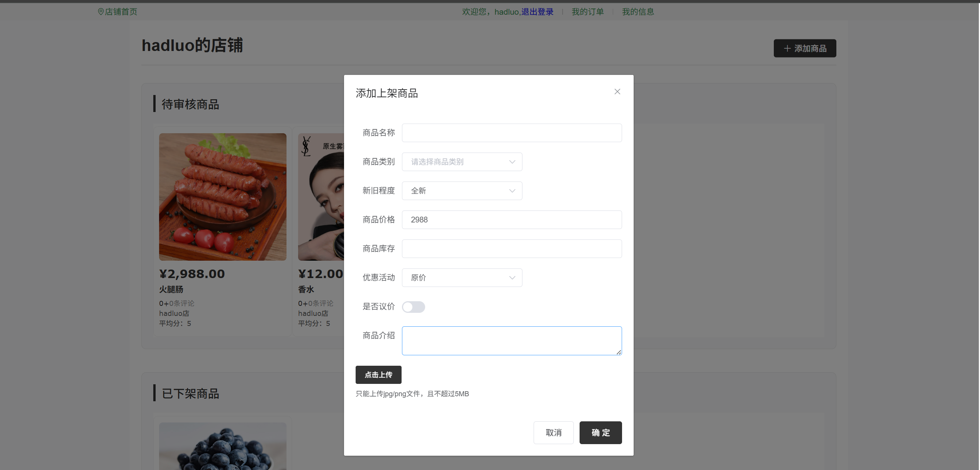Viewport: 980px width, 470px height.
Task: Click the 取消 cancel button
Action: pyautogui.click(x=553, y=433)
